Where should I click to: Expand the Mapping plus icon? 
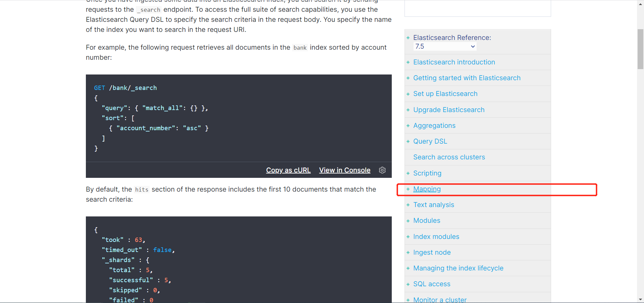408,189
